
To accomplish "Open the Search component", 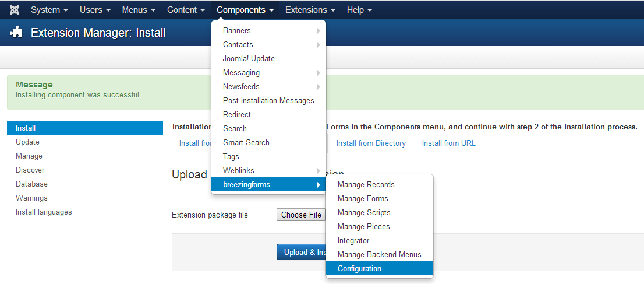I will tap(268, 129).
